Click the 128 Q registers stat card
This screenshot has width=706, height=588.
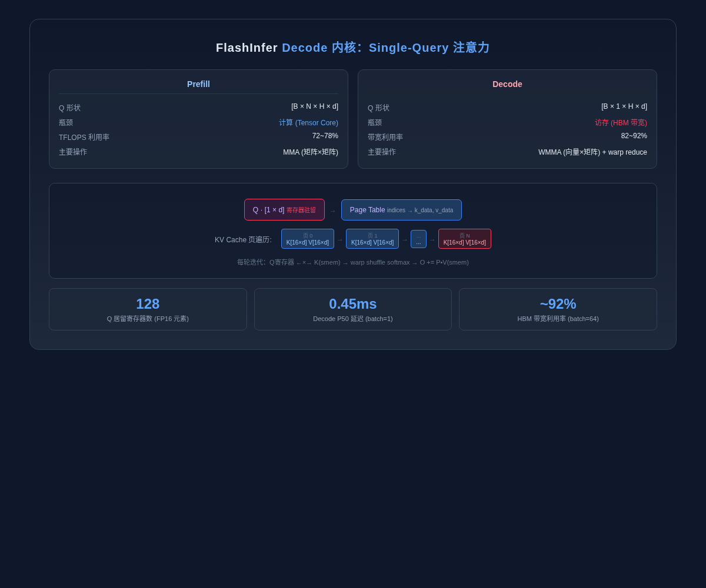pos(148,309)
